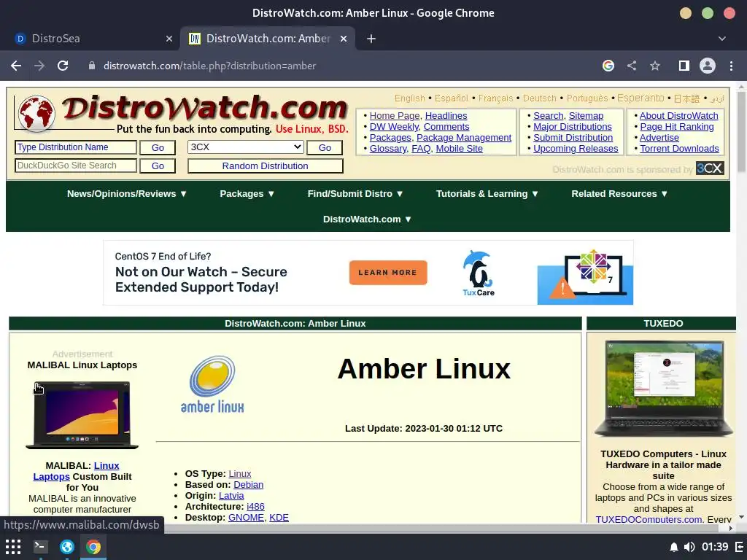This screenshot has height=560, width=747.
Task: Open the Latvia origin link
Action: click(231, 496)
